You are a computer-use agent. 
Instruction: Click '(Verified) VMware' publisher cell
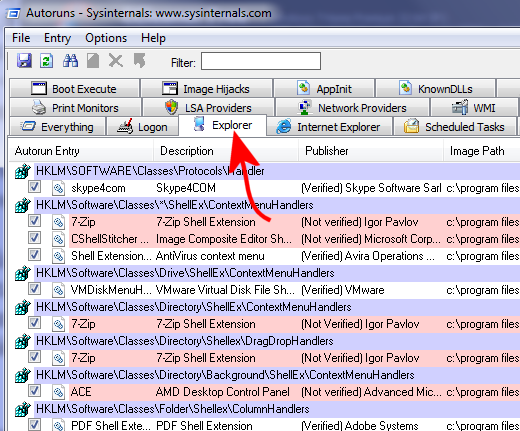343,290
